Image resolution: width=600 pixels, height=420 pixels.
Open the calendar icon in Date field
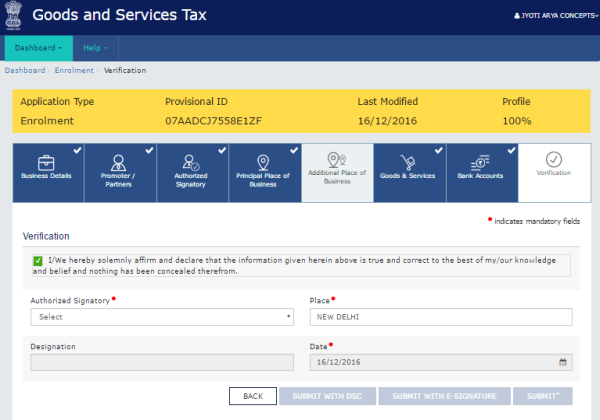point(563,362)
